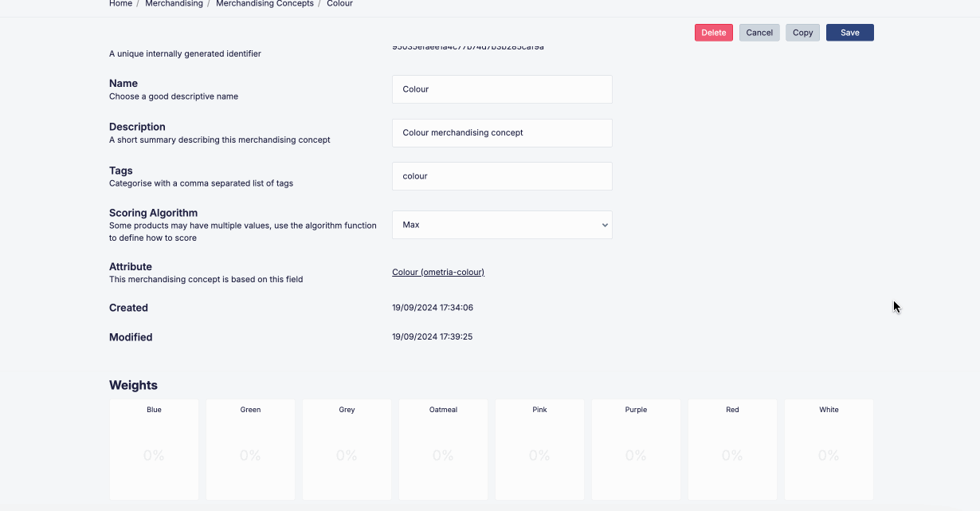Screen dimensions: 980x511
Task: Open the Colour (ometria-colour) attribute link
Action: (x=437, y=272)
